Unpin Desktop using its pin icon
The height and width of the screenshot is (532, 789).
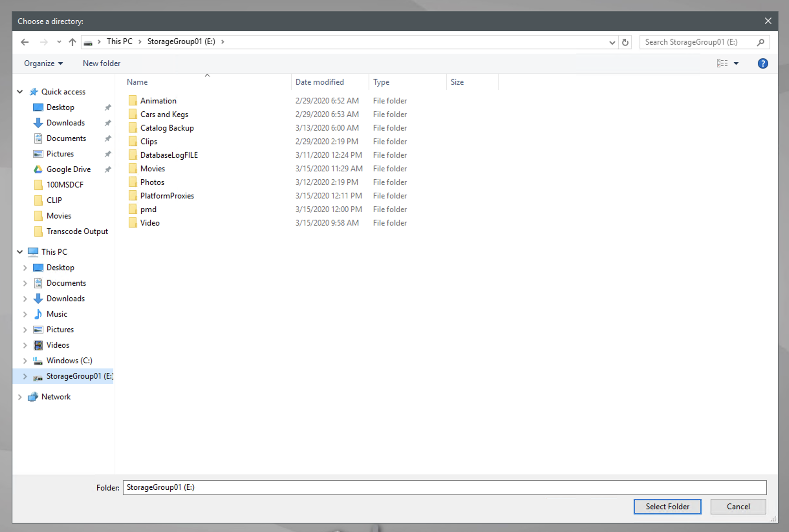click(x=108, y=108)
